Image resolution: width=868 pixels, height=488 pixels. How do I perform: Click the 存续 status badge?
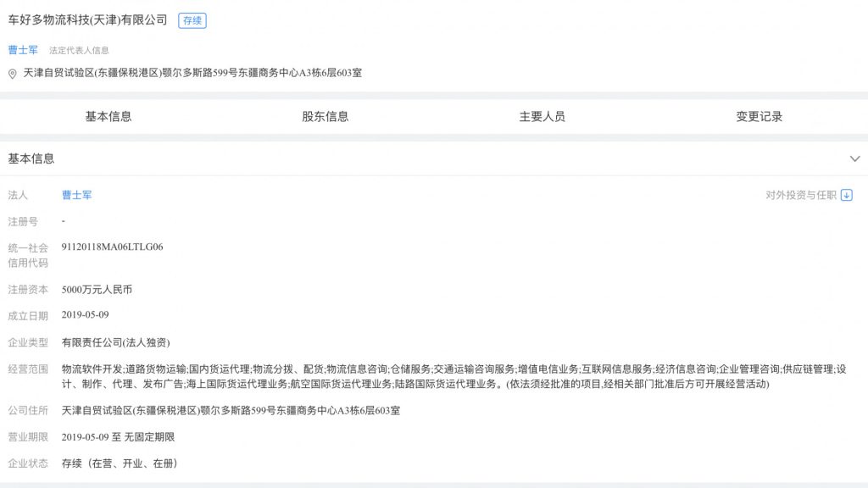192,20
